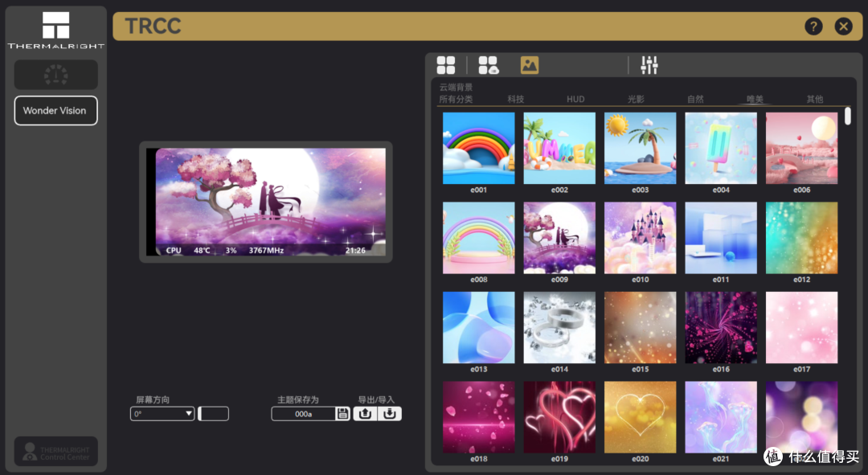Choose the e018 falling petals thumbnail
Viewport: 868px width, 475px height.
click(479, 417)
